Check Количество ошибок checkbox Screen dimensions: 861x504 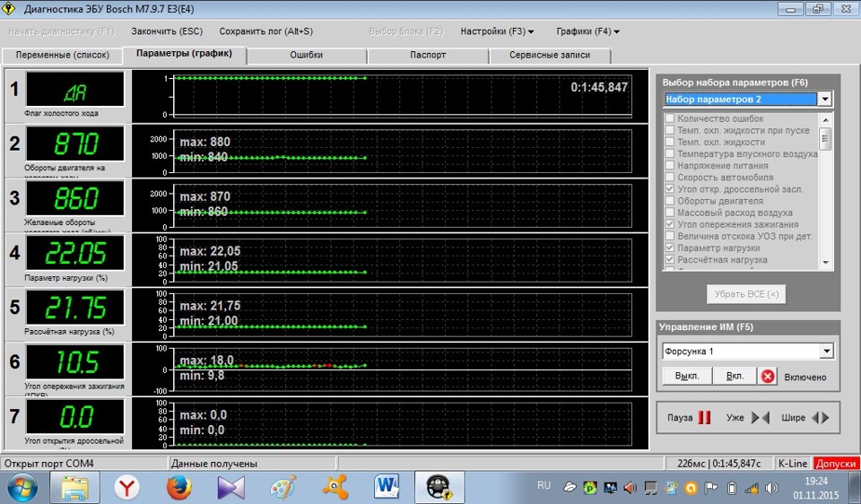(669, 118)
